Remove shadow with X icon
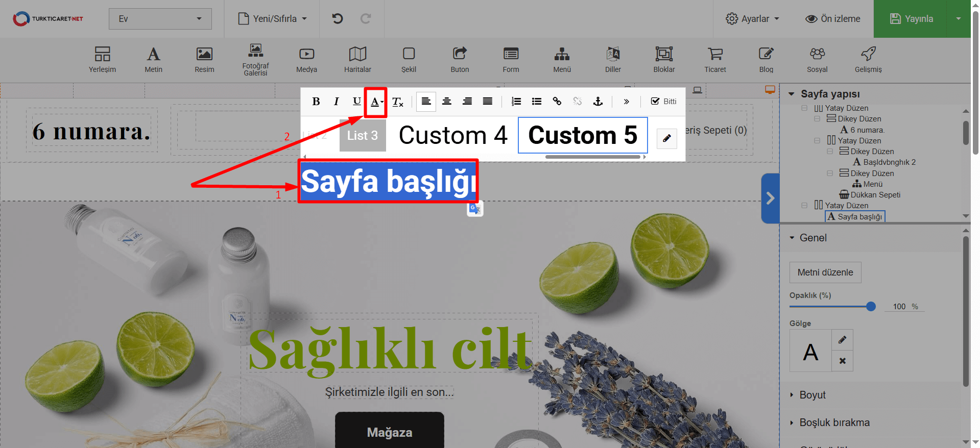 (x=842, y=361)
